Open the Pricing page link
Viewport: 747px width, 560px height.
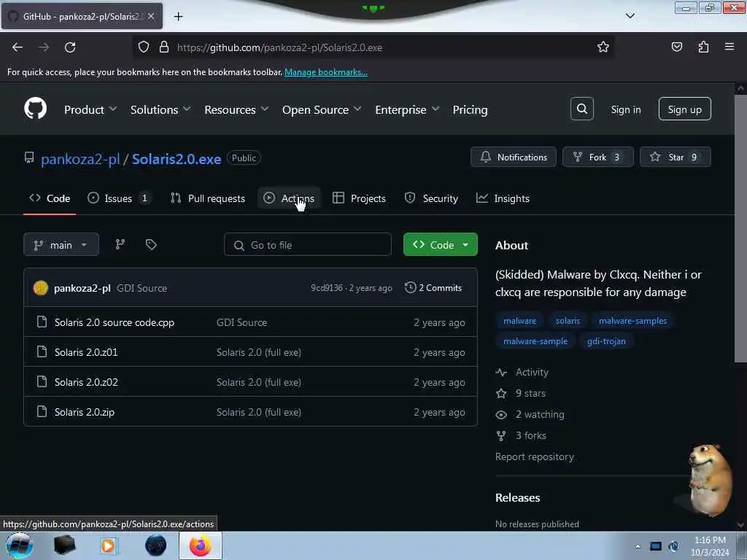pos(470,109)
